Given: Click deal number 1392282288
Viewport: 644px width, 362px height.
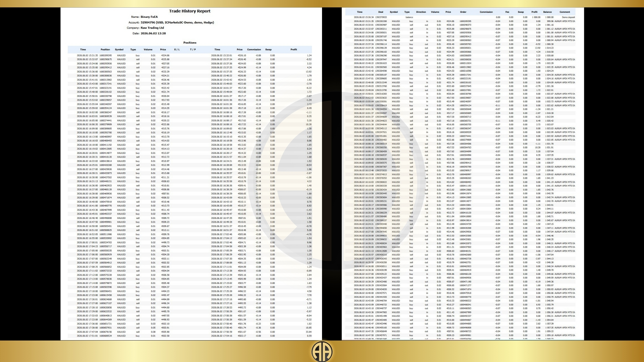Looking at the screenshot, I should [x=381, y=21].
